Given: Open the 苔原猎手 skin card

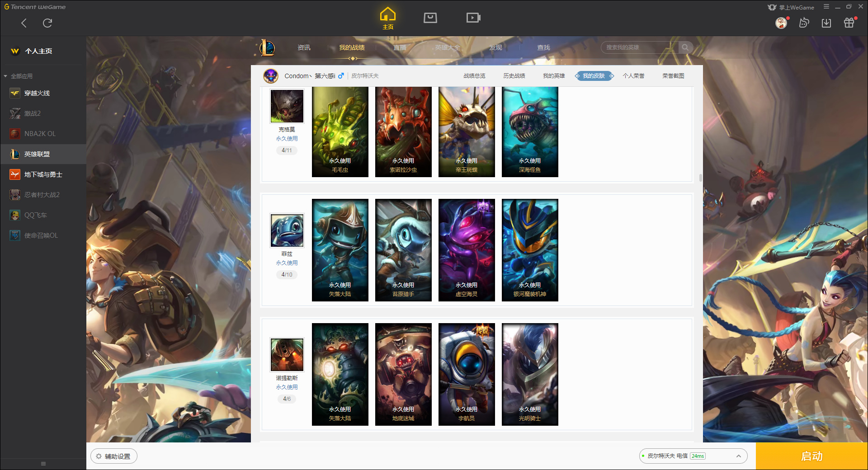Looking at the screenshot, I should (403, 250).
